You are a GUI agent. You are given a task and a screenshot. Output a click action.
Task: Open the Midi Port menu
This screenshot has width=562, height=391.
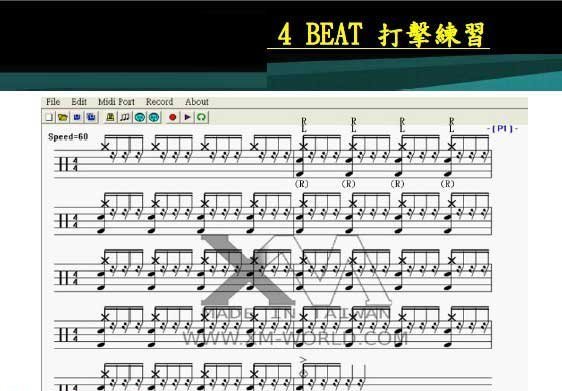click(116, 102)
